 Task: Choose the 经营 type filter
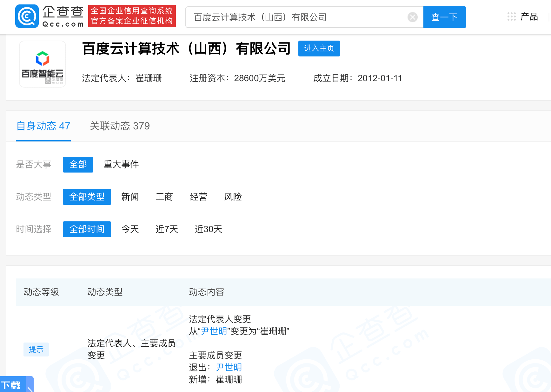[198, 197]
